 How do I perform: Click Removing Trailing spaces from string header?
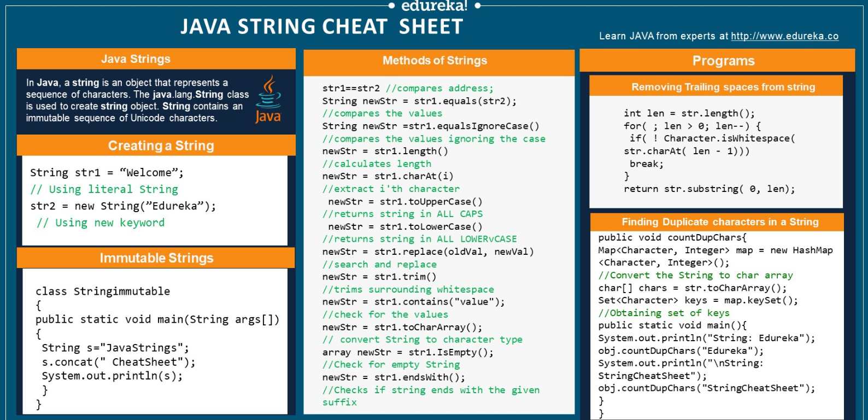click(716, 87)
